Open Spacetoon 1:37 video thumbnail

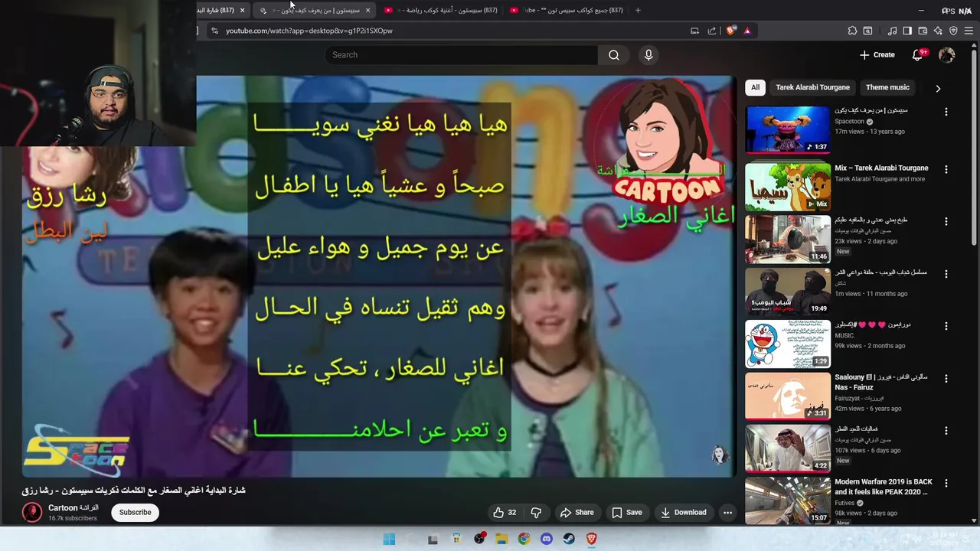[x=787, y=130]
